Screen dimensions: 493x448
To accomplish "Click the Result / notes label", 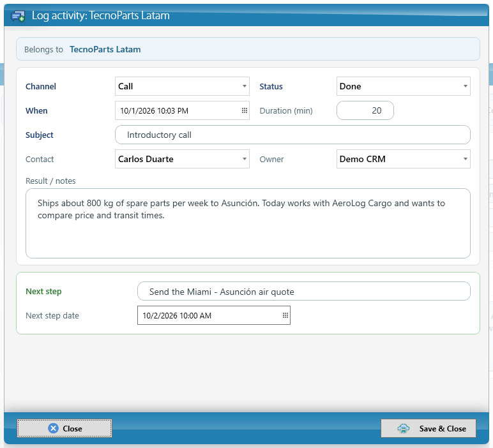I will tap(50, 181).
